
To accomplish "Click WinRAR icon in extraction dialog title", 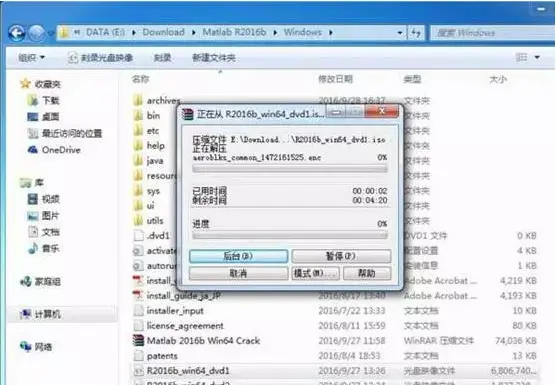I will pos(187,114).
